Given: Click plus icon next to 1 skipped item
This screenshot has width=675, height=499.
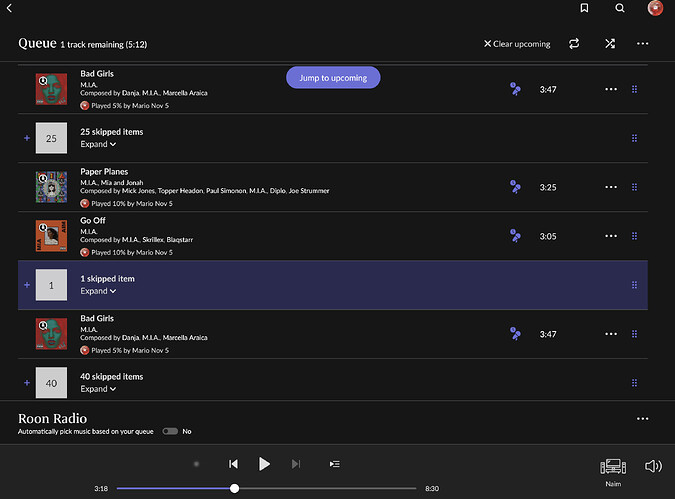Looking at the screenshot, I should coord(27,285).
